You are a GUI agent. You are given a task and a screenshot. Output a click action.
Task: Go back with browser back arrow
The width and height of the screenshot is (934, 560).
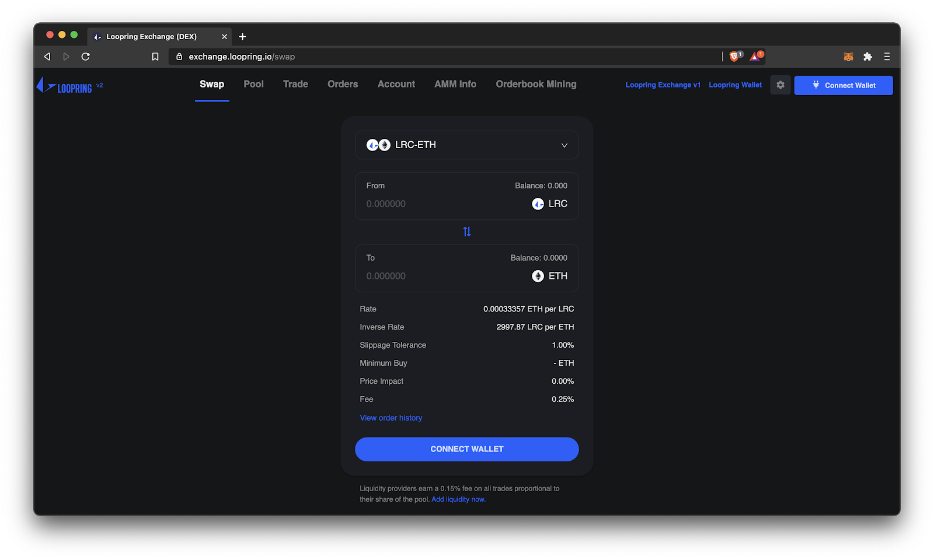coord(47,57)
